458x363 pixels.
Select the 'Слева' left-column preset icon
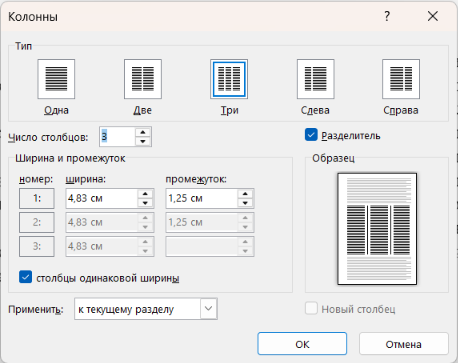(315, 79)
